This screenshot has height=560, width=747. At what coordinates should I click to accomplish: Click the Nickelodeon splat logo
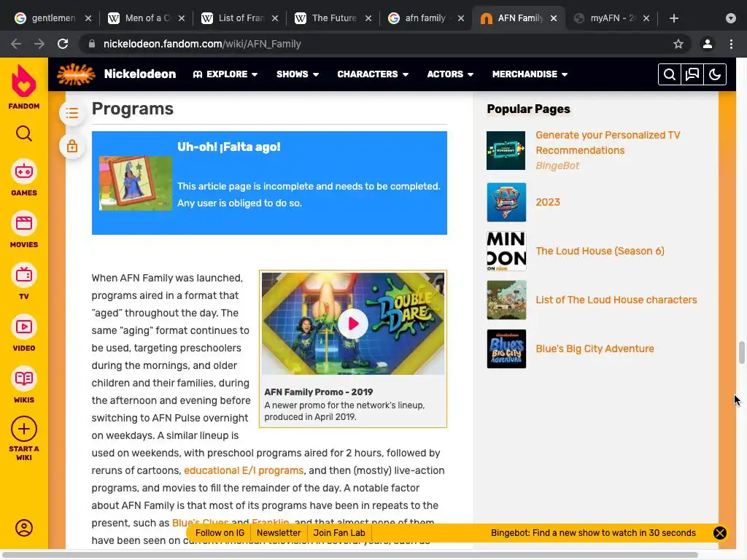(76, 74)
